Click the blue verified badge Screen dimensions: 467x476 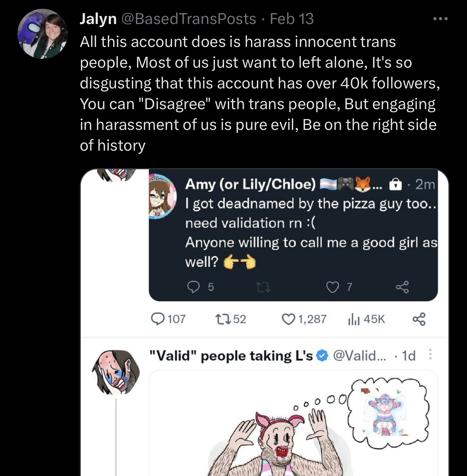[x=322, y=356]
